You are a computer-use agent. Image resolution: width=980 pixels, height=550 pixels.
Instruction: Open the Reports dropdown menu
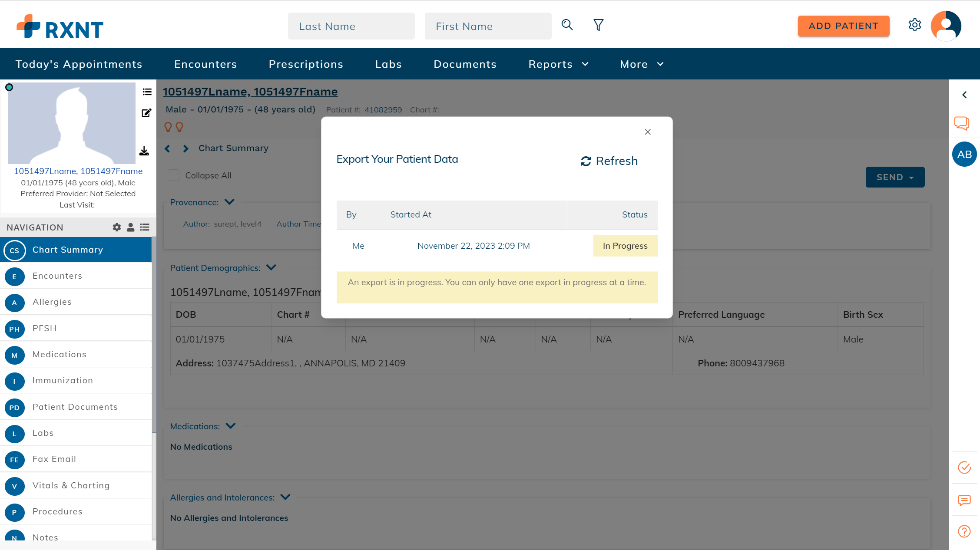coord(558,64)
